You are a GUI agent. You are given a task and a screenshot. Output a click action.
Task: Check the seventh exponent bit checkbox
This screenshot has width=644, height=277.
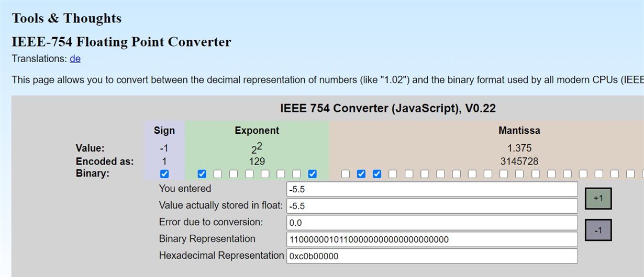tap(297, 174)
